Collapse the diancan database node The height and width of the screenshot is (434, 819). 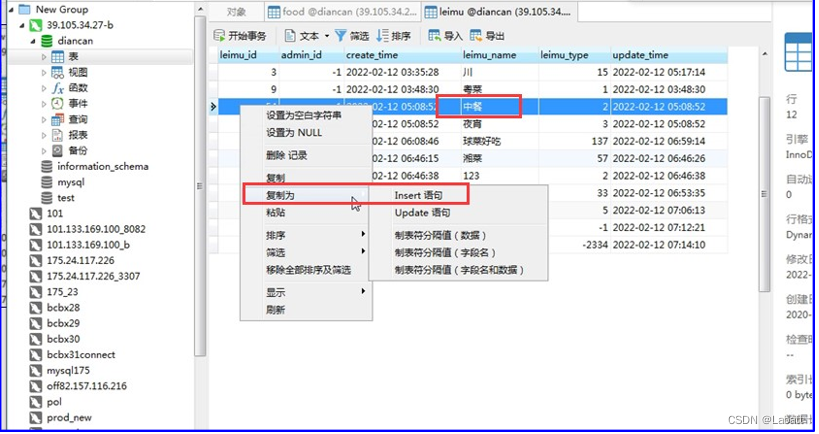click(33, 41)
